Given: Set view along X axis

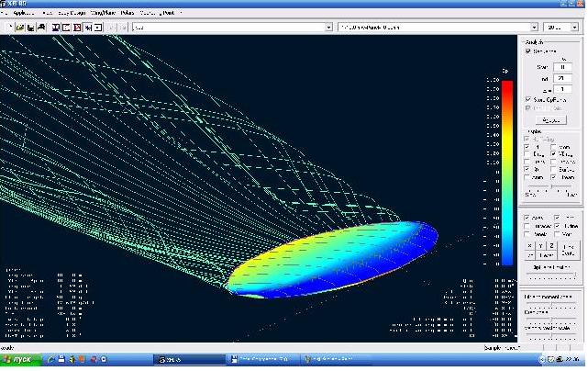Looking at the screenshot, I should [x=531, y=245].
